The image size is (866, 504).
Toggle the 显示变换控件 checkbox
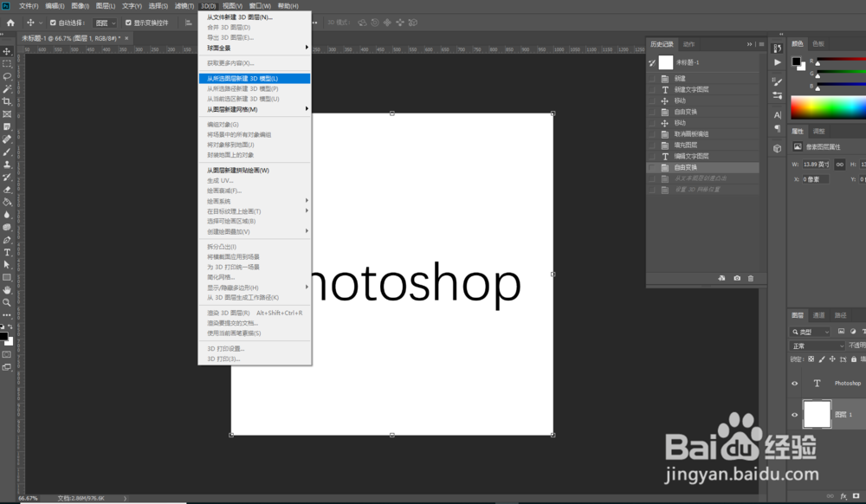point(128,23)
